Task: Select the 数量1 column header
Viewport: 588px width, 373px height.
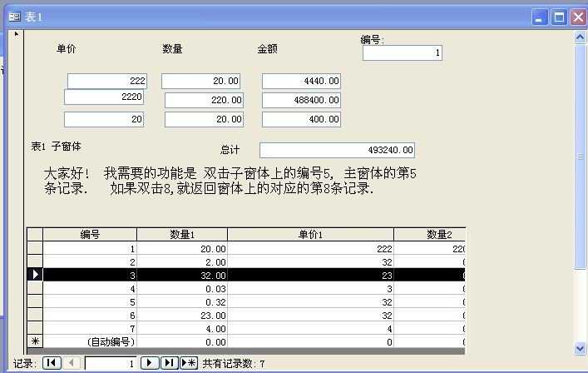Action: (181, 235)
